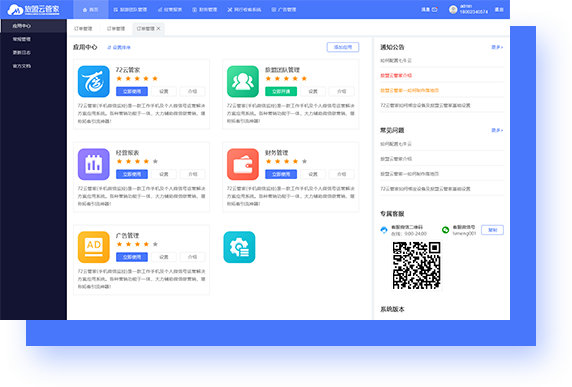Click the admin avatar in the header
Viewport: 572px width, 387px height.
[x=453, y=9]
